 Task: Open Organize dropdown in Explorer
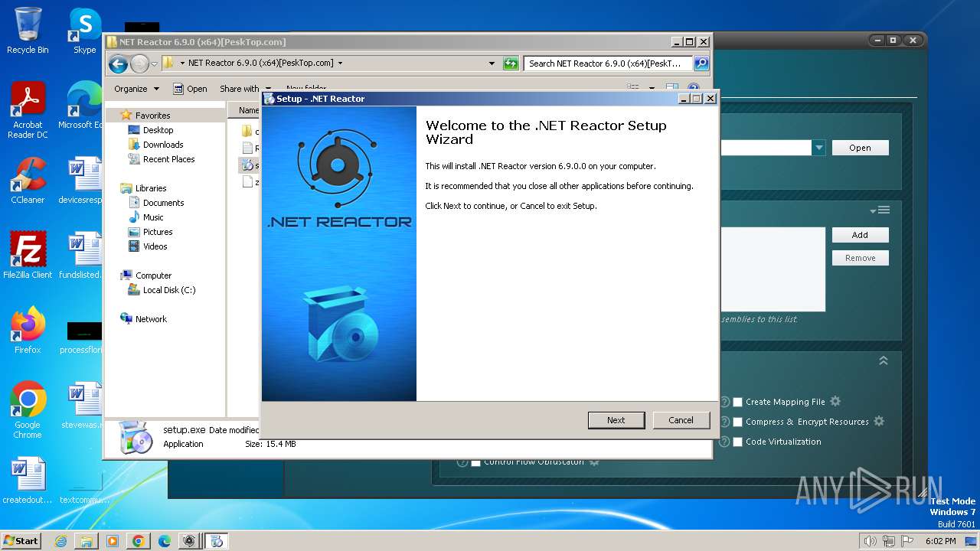pos(136,89)
